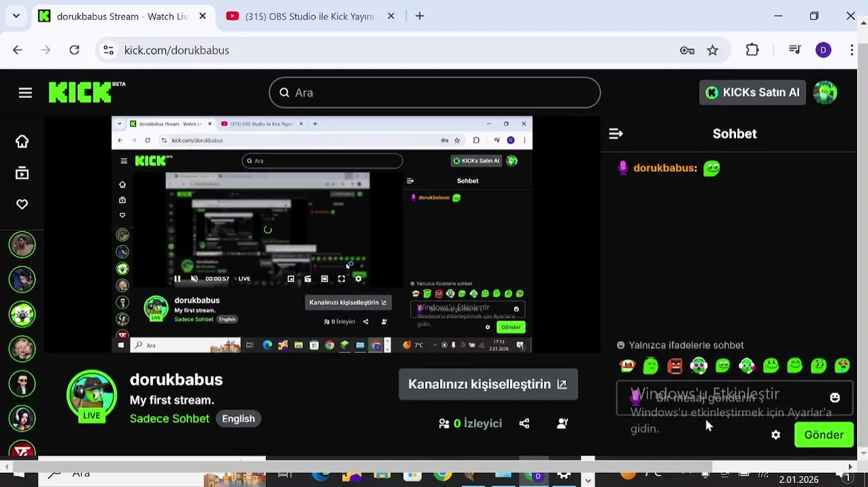Click the scrollbar right arrow
Screen dimensions: 868x487
pyautogui.click(x=850, y=466)
